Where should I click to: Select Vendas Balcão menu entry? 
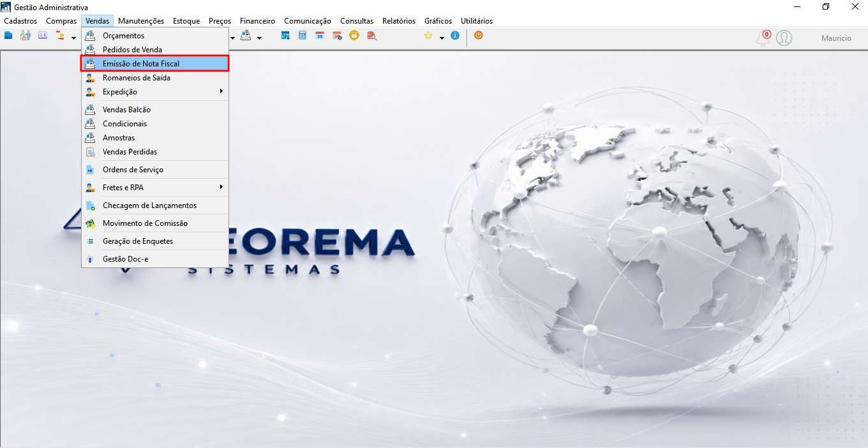pyautogui.click(x=154, y=110)
